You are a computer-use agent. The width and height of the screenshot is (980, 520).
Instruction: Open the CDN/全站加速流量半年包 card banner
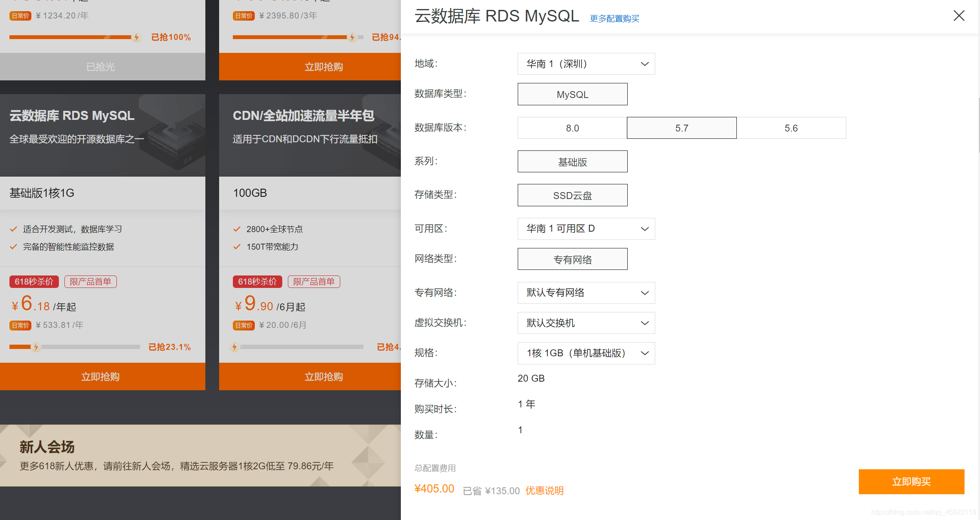coord(310,135)
